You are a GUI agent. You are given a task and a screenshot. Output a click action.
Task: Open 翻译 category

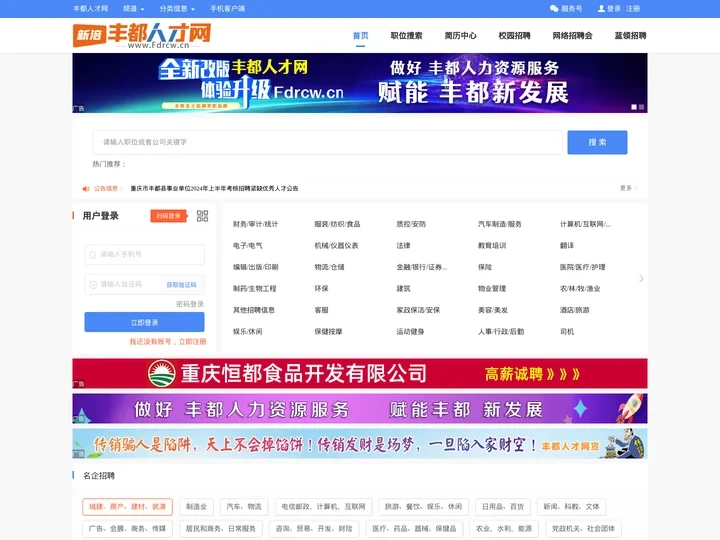point(567,246)
